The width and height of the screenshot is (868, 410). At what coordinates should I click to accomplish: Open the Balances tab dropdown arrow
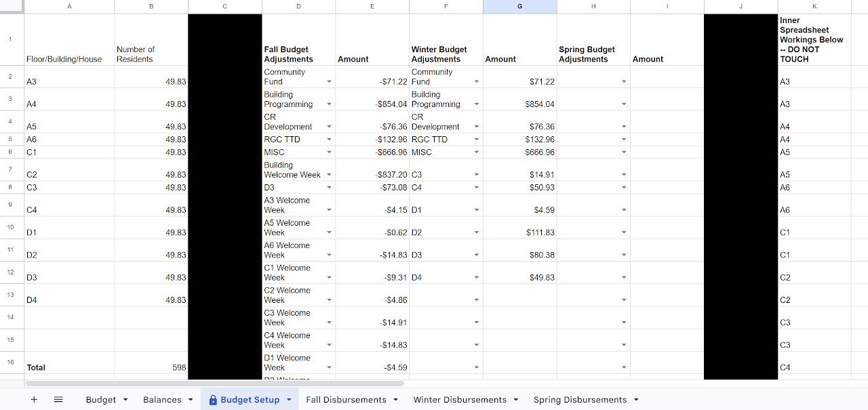[x=191, y=399]
